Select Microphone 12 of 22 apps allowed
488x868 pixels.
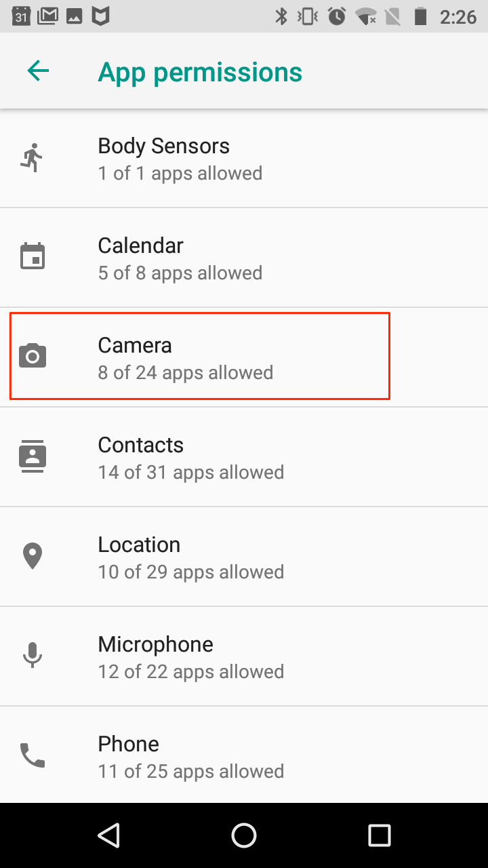244,656
